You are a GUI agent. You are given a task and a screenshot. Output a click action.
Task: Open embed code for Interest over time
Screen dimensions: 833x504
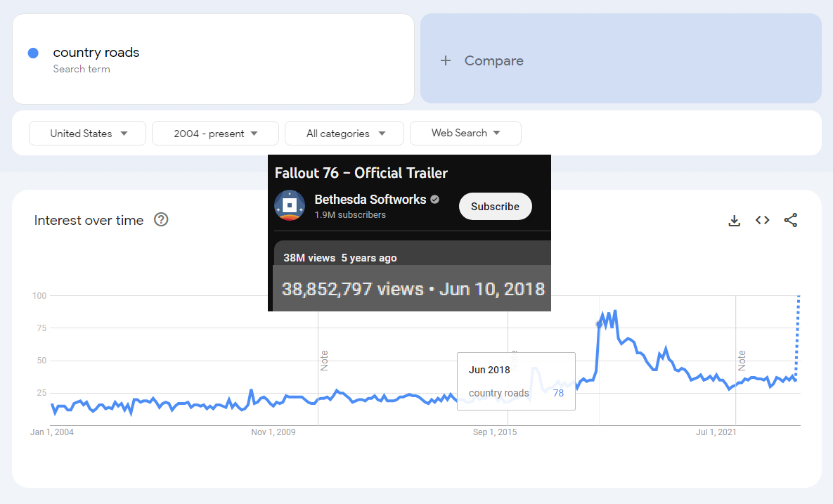(x=762, y=220)
